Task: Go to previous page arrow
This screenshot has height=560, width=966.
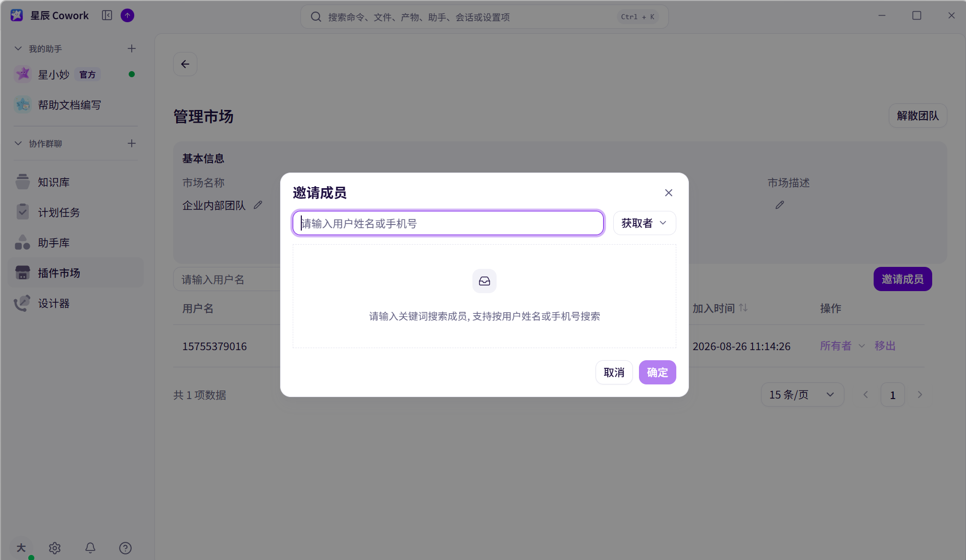Action: pyautogui.click(x=866, y=395)
